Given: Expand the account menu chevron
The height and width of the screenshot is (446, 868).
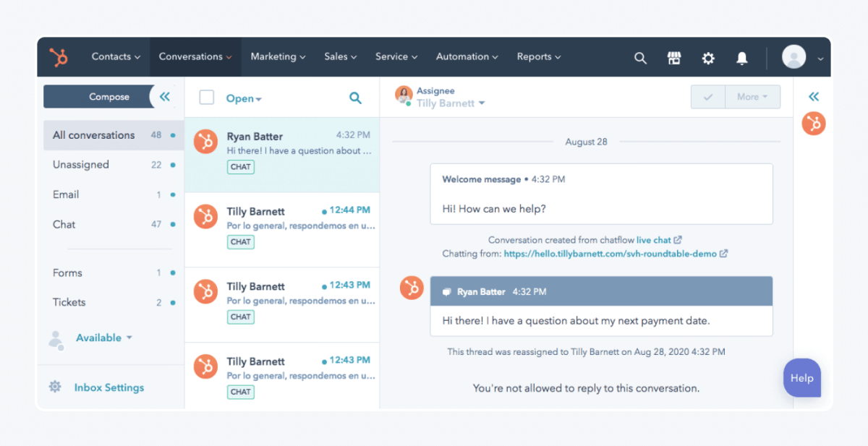Looking at the screenshot, I should coord(820,59).
